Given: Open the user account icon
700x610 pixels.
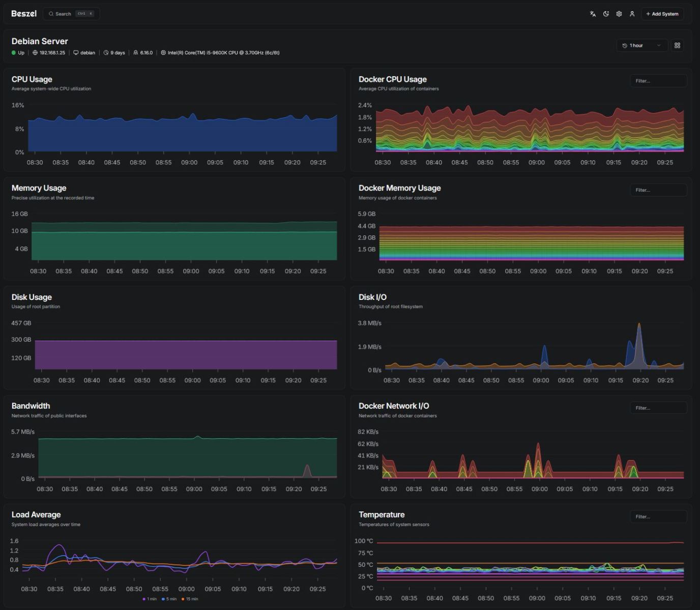Looking at the screenshot, I should pyautogui.click(x=632, y=14).
